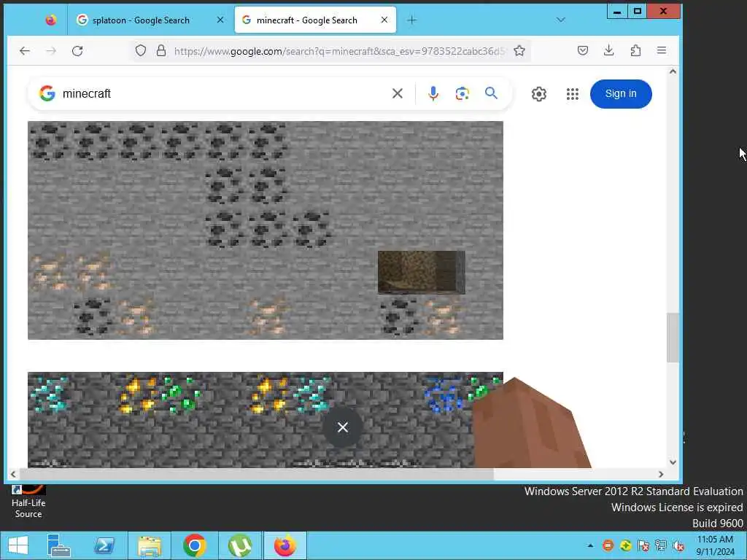Click the Google logo in search bar
747x560 pixels.
[x=47, y=93]
